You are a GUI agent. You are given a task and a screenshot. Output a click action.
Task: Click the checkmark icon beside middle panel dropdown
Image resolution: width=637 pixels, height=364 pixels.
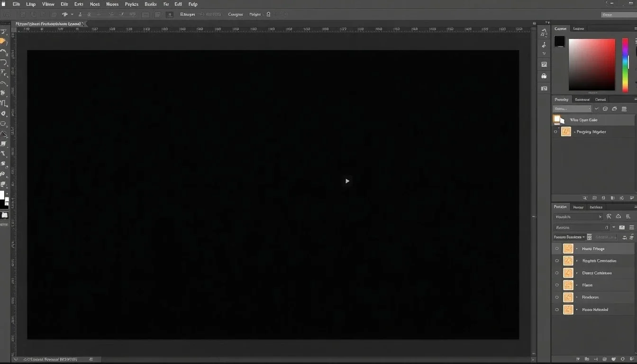pyautogui.click(x=596, y=109)
